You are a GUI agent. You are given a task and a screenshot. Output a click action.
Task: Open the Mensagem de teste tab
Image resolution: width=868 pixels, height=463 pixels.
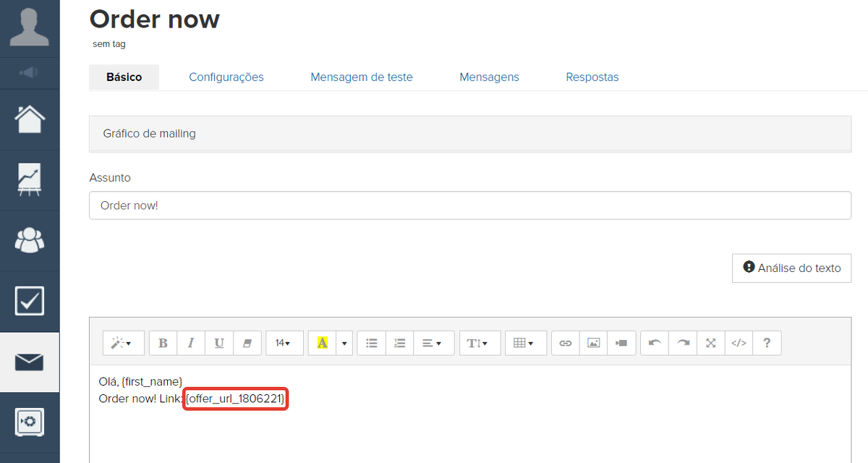362,77
